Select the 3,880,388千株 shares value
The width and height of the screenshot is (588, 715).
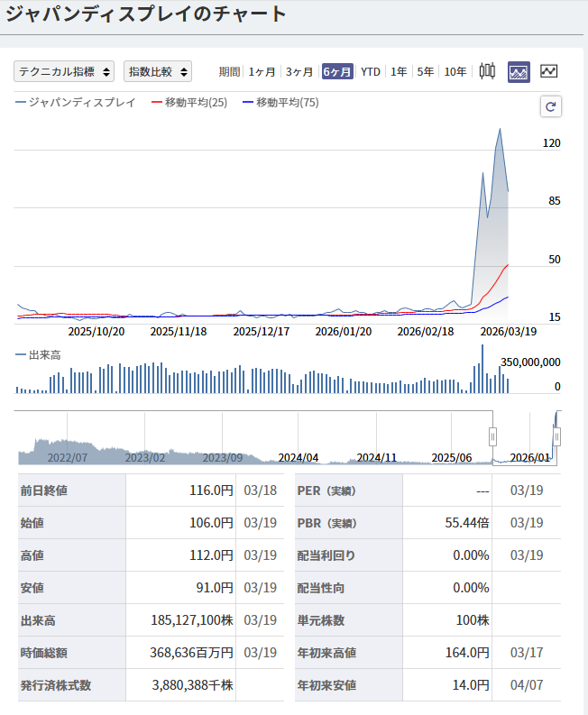coord(192,685)
